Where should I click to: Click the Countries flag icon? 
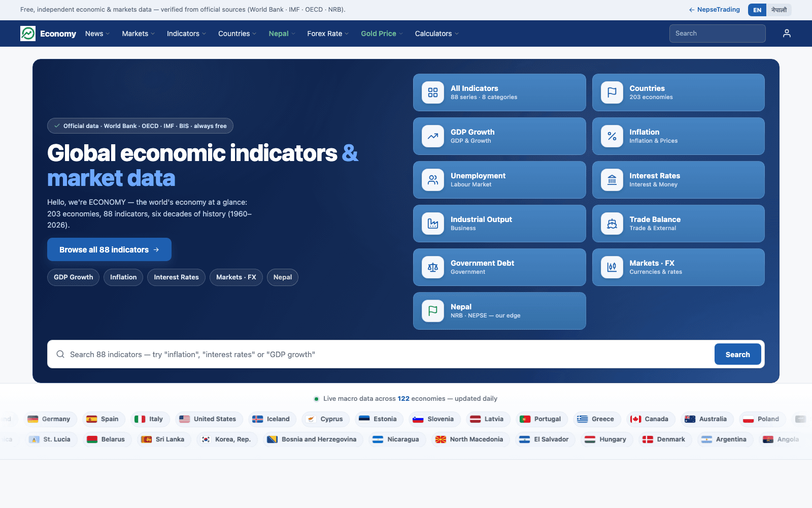[x=612, y=92]
